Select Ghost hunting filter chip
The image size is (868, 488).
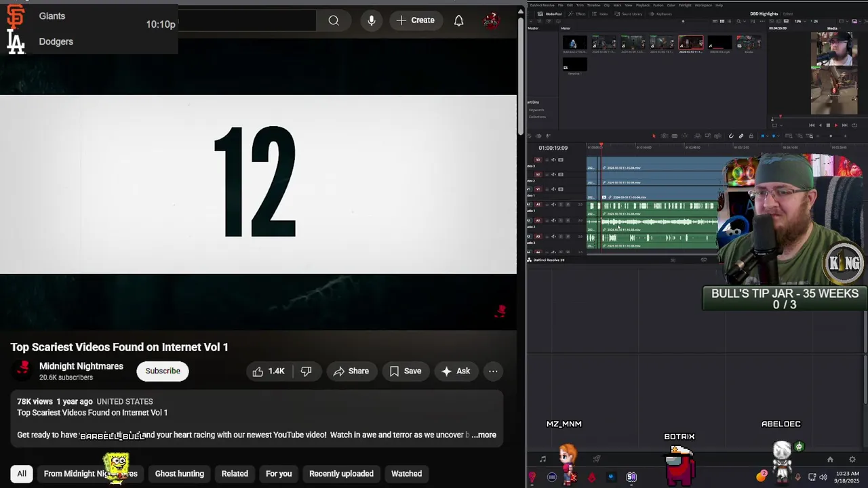180,474
